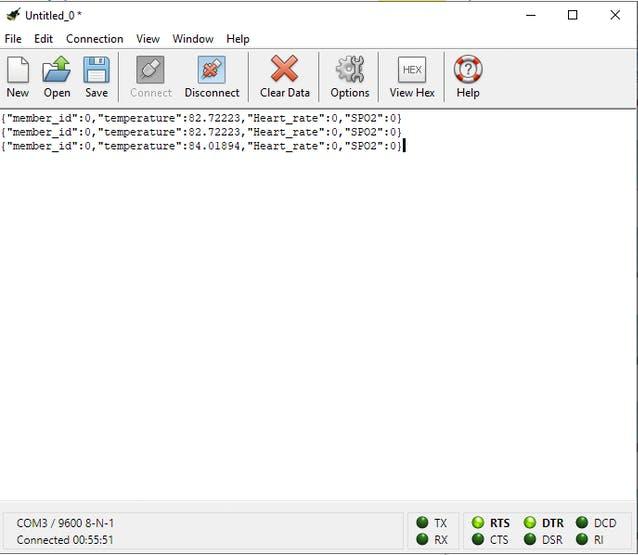This screenshot has height=555, width=638.
Task: Click the TX activity indicator
Action: (x=422, y=522)
